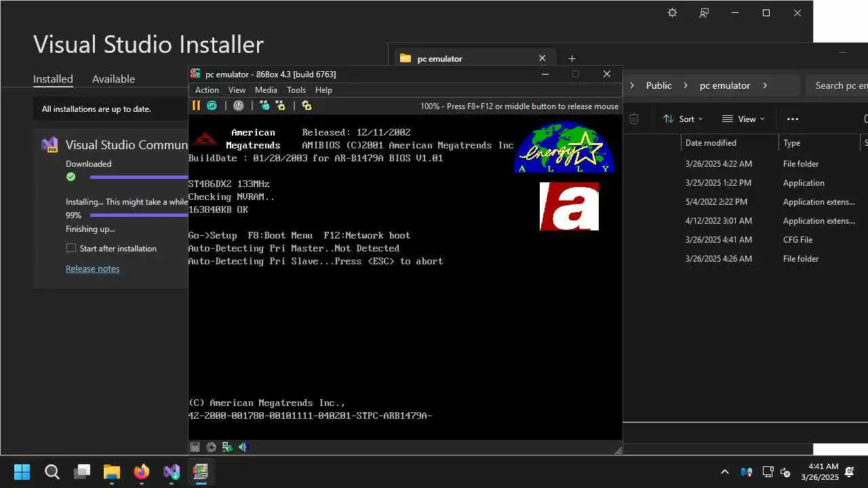Open the feedback icon in Visual Studio Installer
868x488 pixels.
(704, 13)
